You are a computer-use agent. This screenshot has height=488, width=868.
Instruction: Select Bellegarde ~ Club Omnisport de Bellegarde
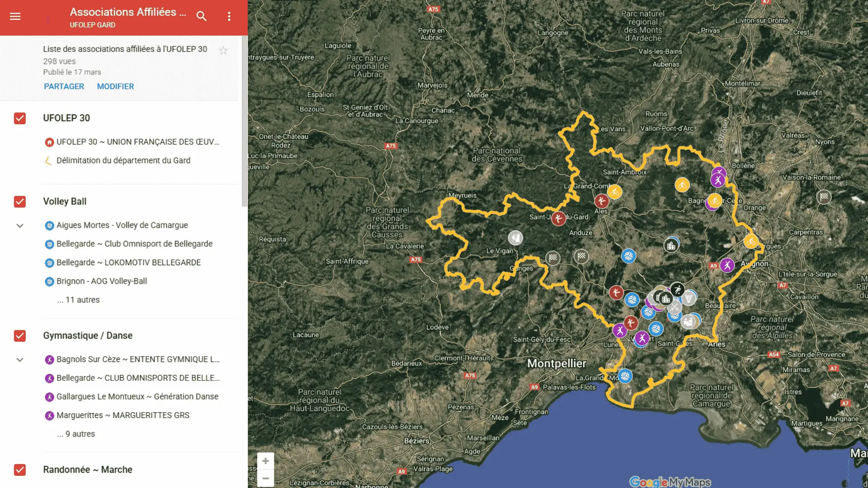click(x=135, y=244)
